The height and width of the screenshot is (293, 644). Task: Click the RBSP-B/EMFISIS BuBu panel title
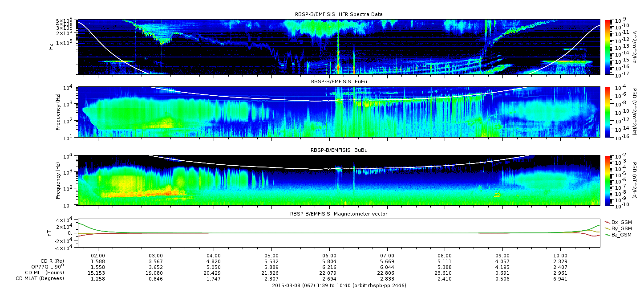tap(339, 151)
